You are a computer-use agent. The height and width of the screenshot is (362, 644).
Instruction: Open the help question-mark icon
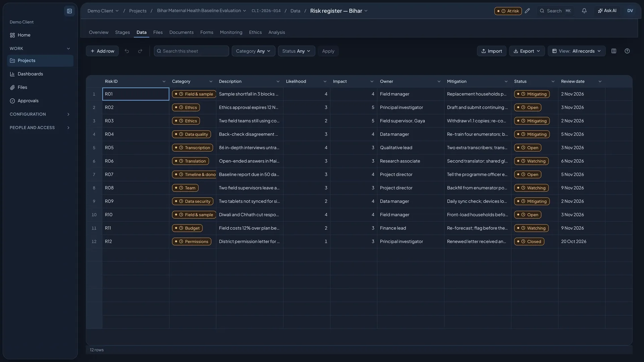point(627,51)
